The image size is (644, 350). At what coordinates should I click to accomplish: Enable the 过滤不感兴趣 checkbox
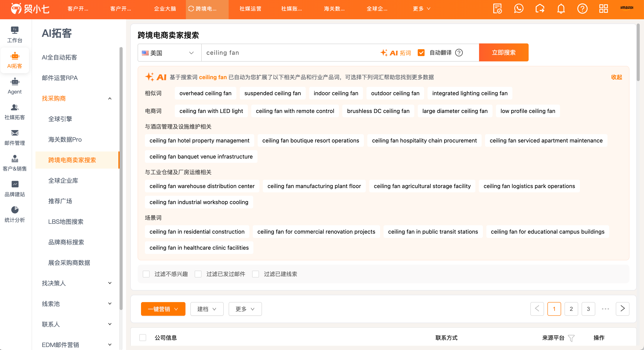pos(146,274)
